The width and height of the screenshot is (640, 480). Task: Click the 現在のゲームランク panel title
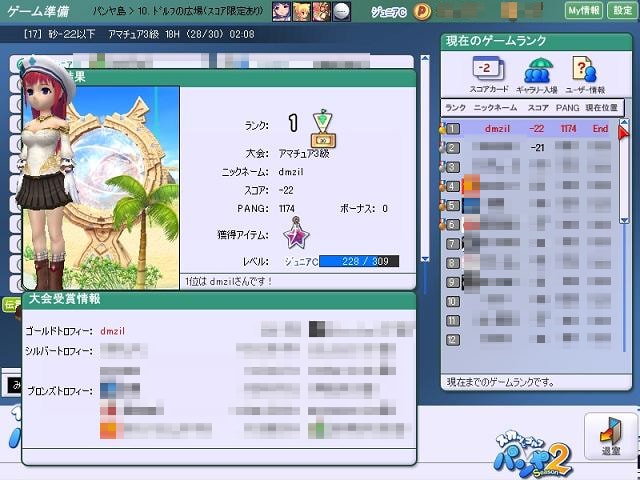(496, 40)
